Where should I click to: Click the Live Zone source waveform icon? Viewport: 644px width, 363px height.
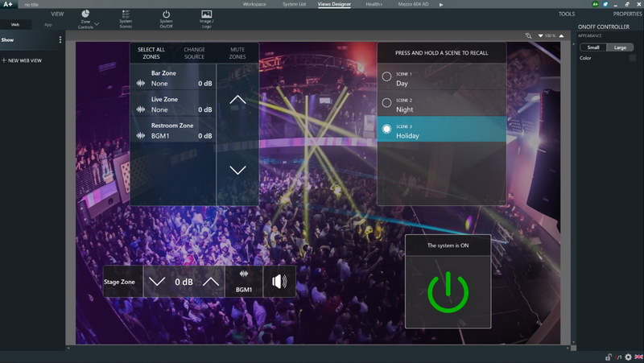(x=140, y=109)
